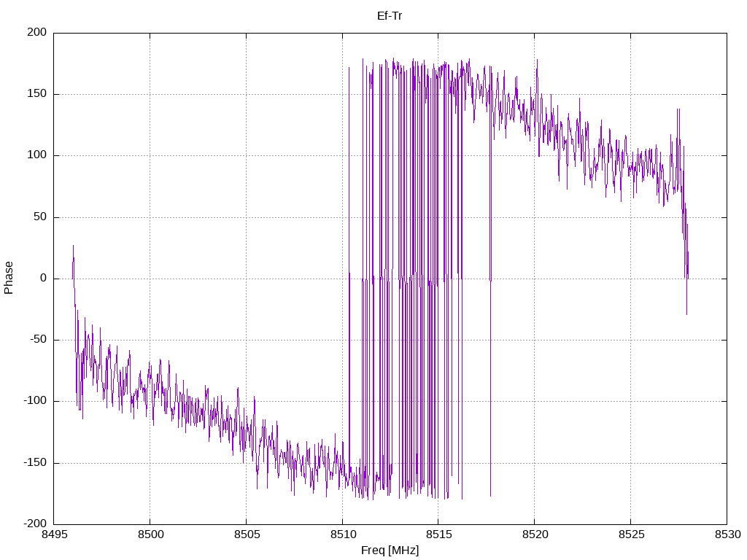747x560 pixels.
Task: Click the Phase y-axis label
Action: [9, 278]
